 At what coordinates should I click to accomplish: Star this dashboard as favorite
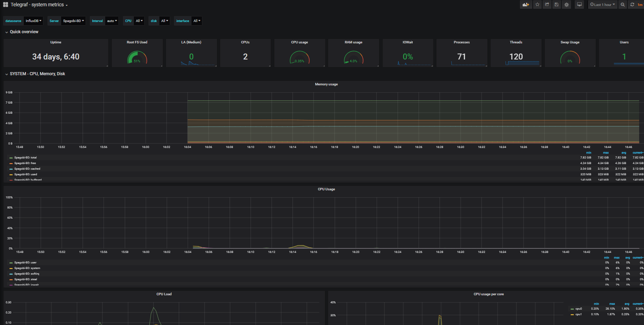(537, 5)
